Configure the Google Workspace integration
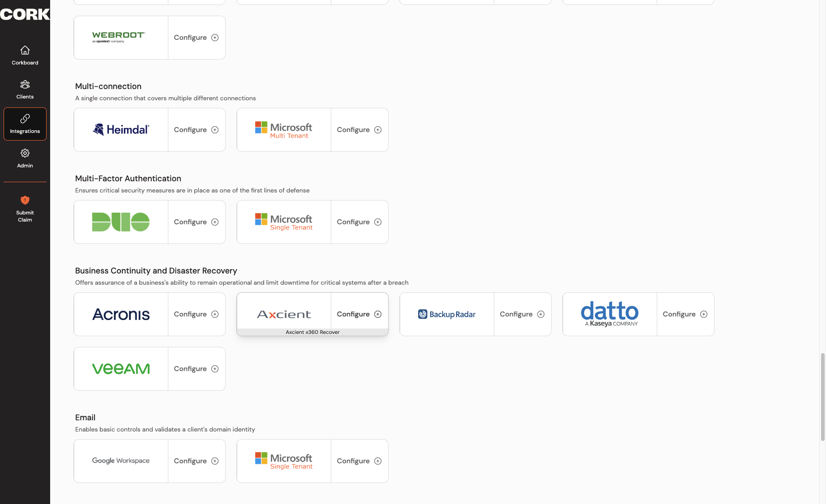Viewport: 826px width, 504px height. (196, 461)
